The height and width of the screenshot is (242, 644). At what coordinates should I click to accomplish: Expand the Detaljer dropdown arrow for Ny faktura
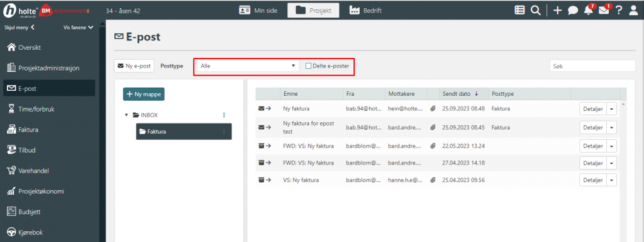tap(611, 109)
